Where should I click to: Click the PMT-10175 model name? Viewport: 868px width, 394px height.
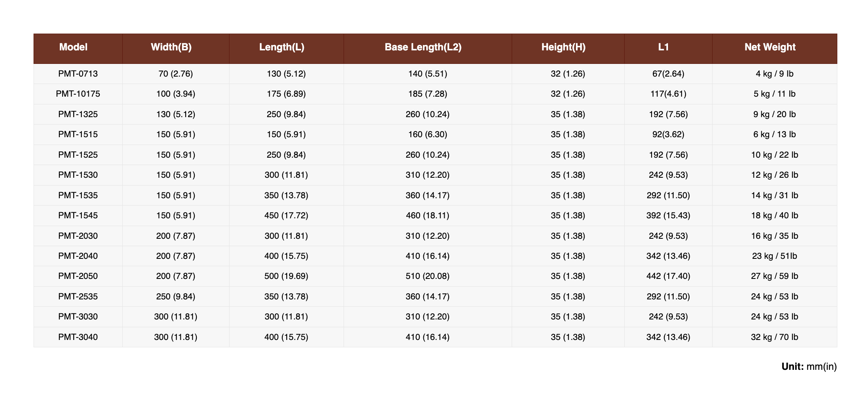[x=78, y=94]
